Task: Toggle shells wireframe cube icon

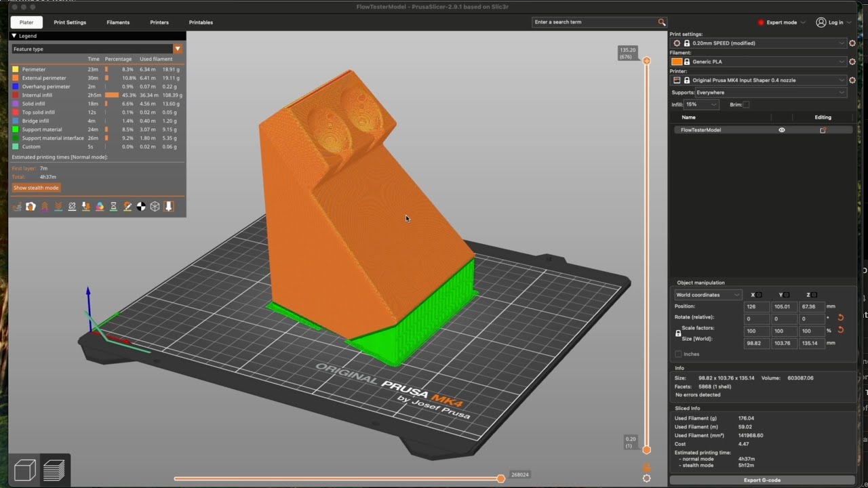Action: point(155,207)
